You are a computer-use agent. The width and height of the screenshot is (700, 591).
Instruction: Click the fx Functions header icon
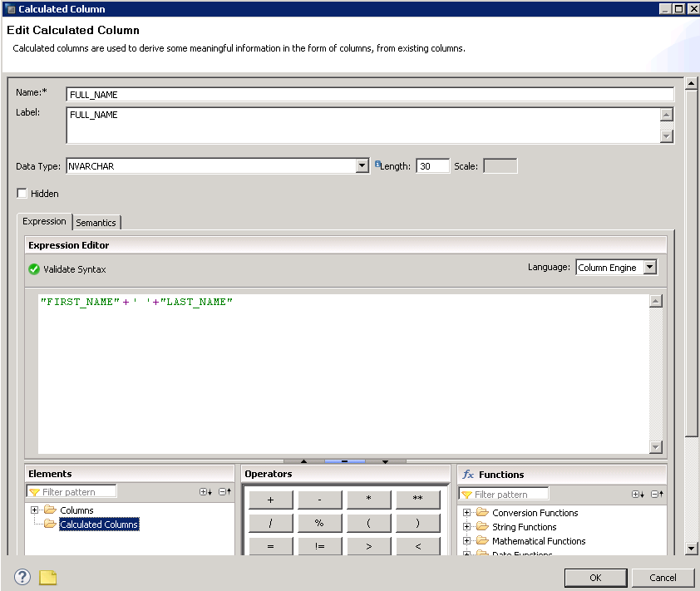coord(468,474)
